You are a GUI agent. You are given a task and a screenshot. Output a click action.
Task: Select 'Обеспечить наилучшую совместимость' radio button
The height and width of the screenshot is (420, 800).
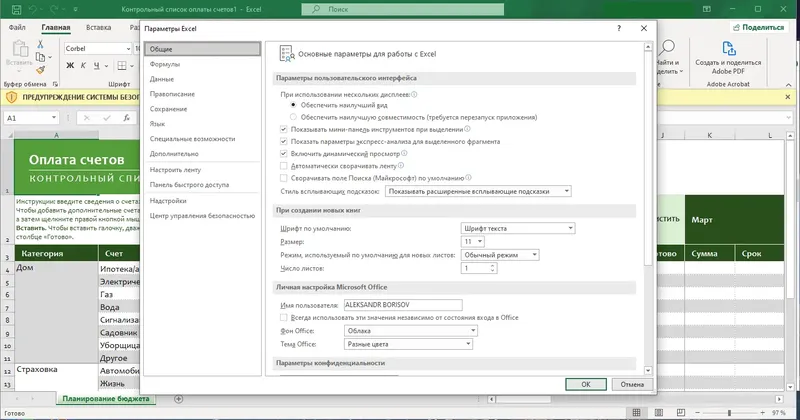coord(293,117)
